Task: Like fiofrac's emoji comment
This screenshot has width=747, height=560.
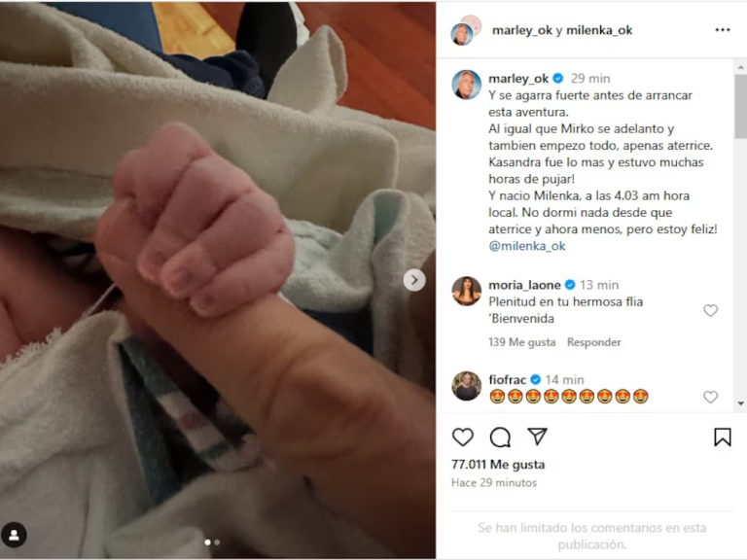Action: [710, 397]
